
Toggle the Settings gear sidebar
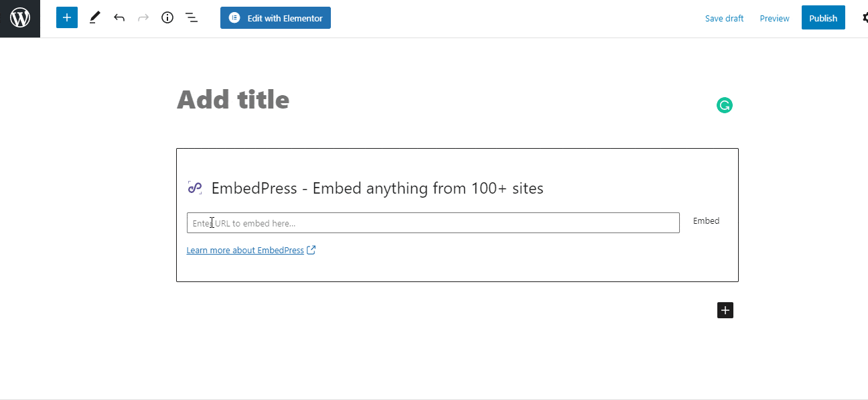tap(863, 18)
